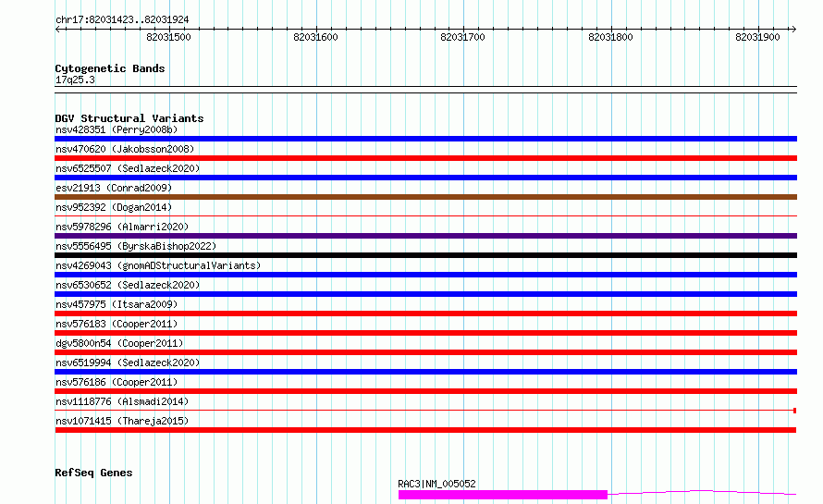Click variant label esv21913 (Conrad2009)
The height and width of the screenshot is (504, 823).
pos(114,188)
